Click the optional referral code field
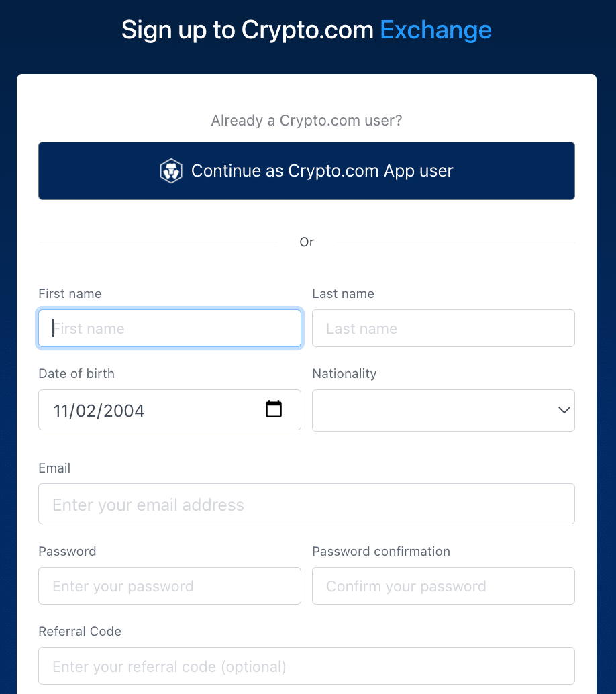The width and height of the screenshot is (616, 694). 307,666
